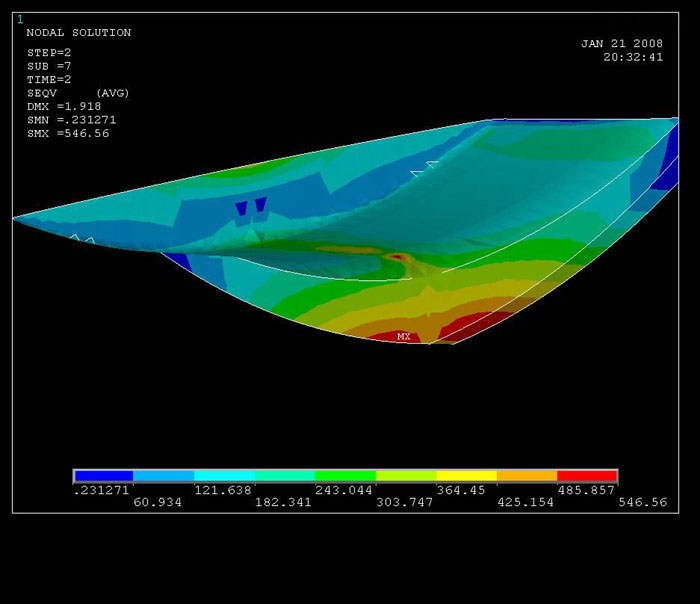This screenshot has height=604, width=700.
Task: Click the (AVG) label
Action: (112, 93)
